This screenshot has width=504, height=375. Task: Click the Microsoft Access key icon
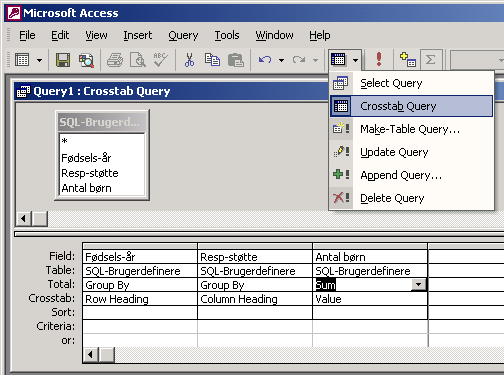[14, 13]
